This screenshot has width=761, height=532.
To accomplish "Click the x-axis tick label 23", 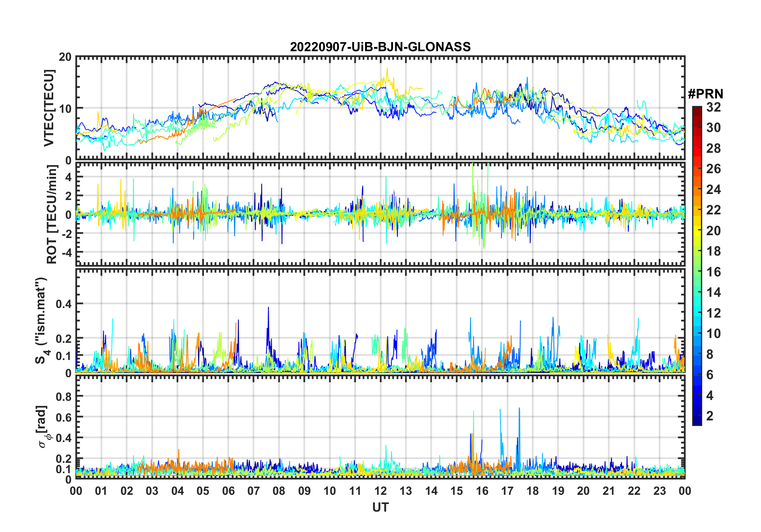I will pyautogui.click(x=659, y=491).
